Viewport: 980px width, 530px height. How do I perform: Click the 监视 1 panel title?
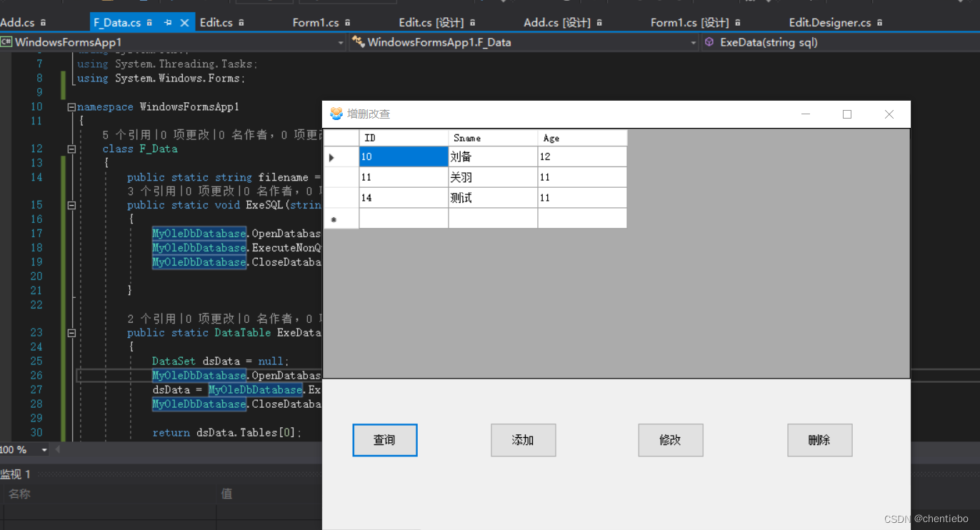16,474
